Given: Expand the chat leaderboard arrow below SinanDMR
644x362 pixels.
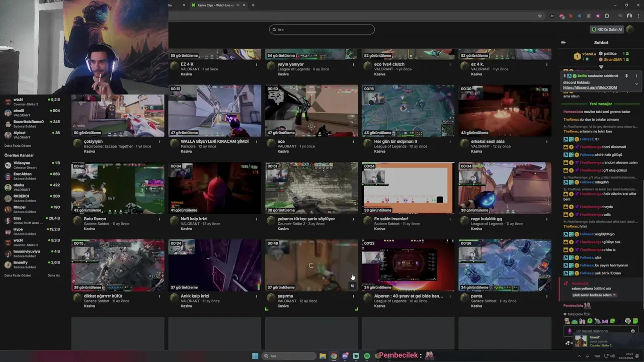Looking at the screenshot, I should [601, 66].
